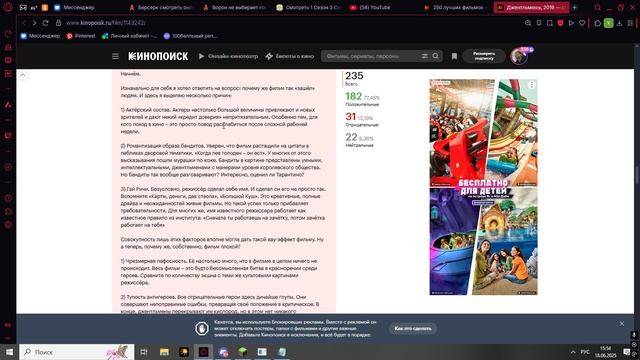Image resolution: width=640 pixels, height=360 pixels.
Task: Select the 22 Нейтральные reviews filter
Action: [x=359, y=140]
